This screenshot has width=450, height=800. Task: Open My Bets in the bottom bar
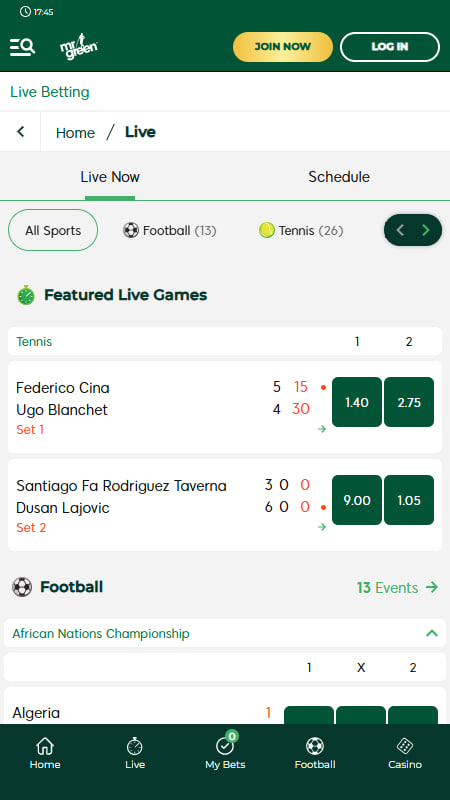click(x=225, y=754)
